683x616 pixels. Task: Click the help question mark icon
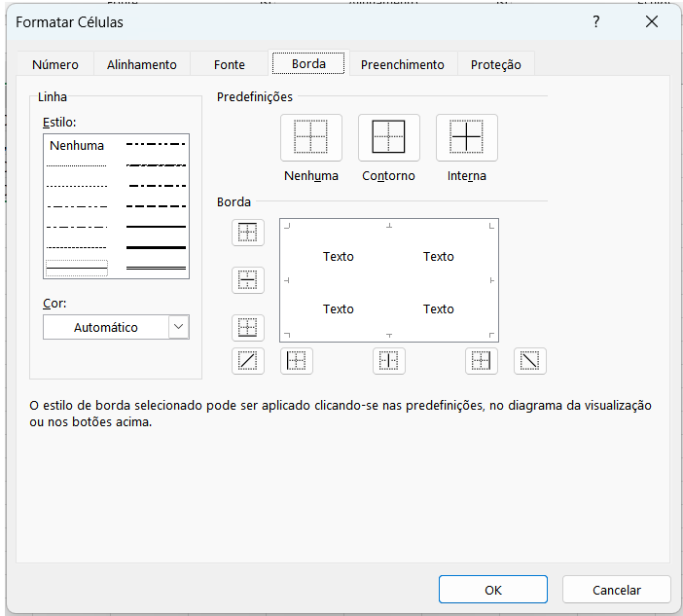point(596,21)
